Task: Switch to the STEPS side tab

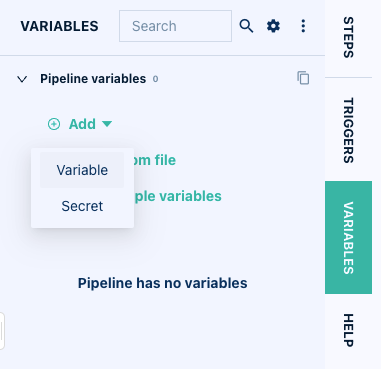Action: 348,37
